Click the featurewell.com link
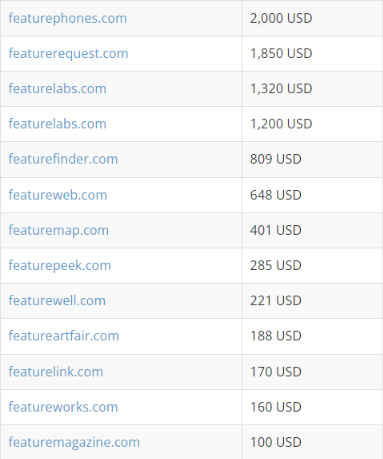383x459 pixels. coord(57,300)
